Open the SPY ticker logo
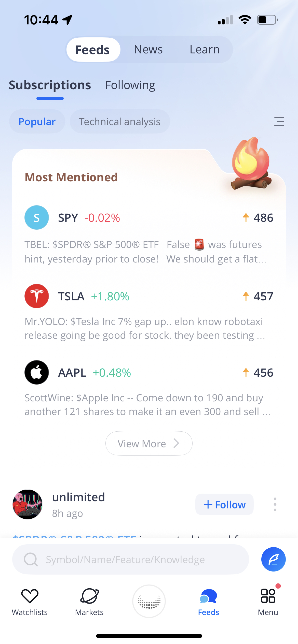298x644 pixels. [37, 217]
